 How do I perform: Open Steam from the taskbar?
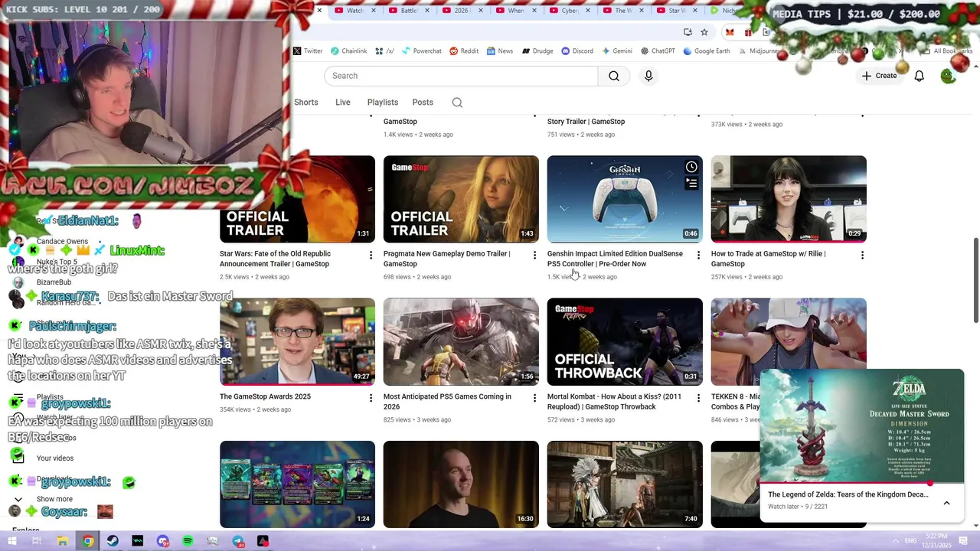pyautogui.click(x=113, y=541)
